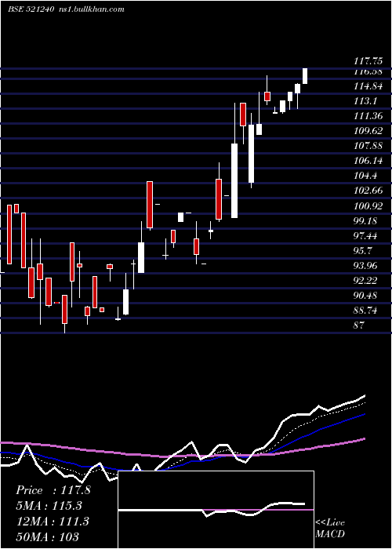Click the latest white candle at the top
392x549 pixels.
tap(305, 76)
